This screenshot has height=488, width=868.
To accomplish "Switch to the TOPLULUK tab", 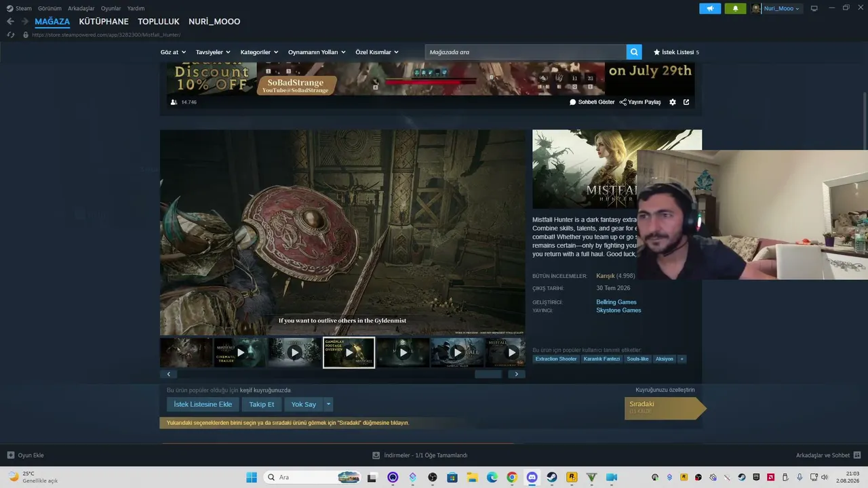I will click(159, 22).
